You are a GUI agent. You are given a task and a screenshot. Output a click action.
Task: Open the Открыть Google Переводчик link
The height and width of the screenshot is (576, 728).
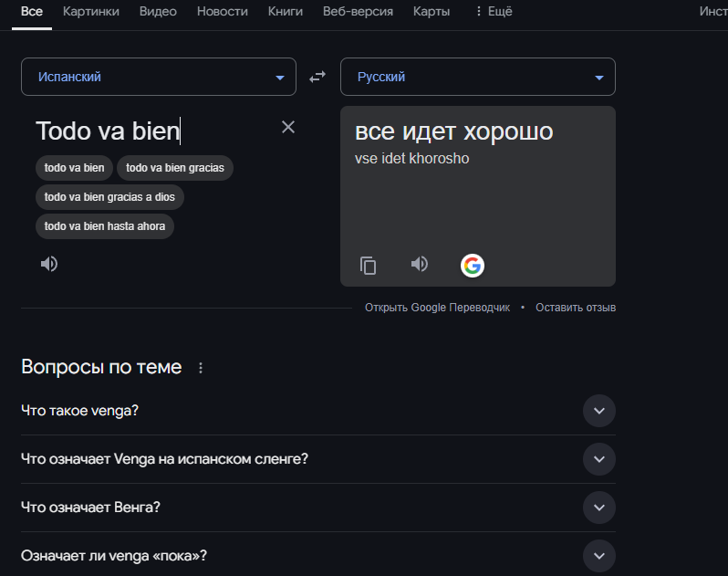(x=437, y=308)
